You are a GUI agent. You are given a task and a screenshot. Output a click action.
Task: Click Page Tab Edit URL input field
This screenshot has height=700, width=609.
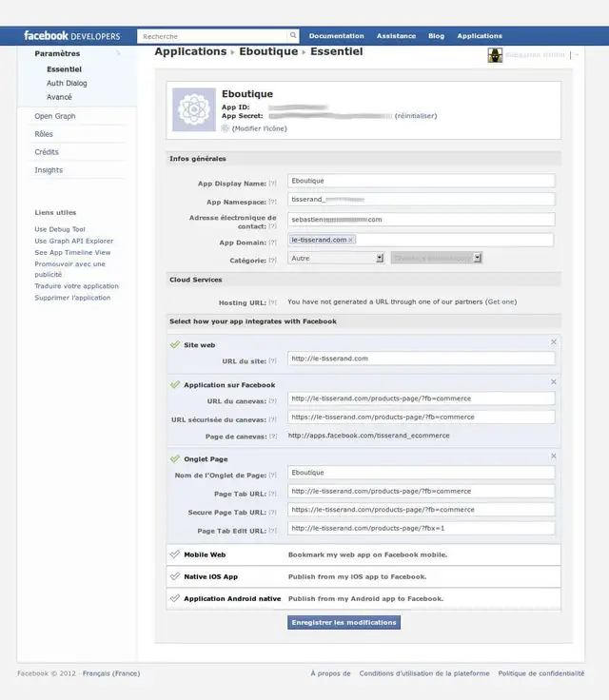[422, 528]
